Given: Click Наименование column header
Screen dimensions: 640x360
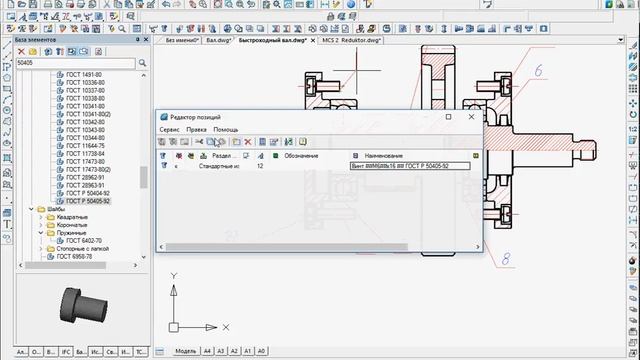Looking at the screenshot, I should (x=383, y=156).
